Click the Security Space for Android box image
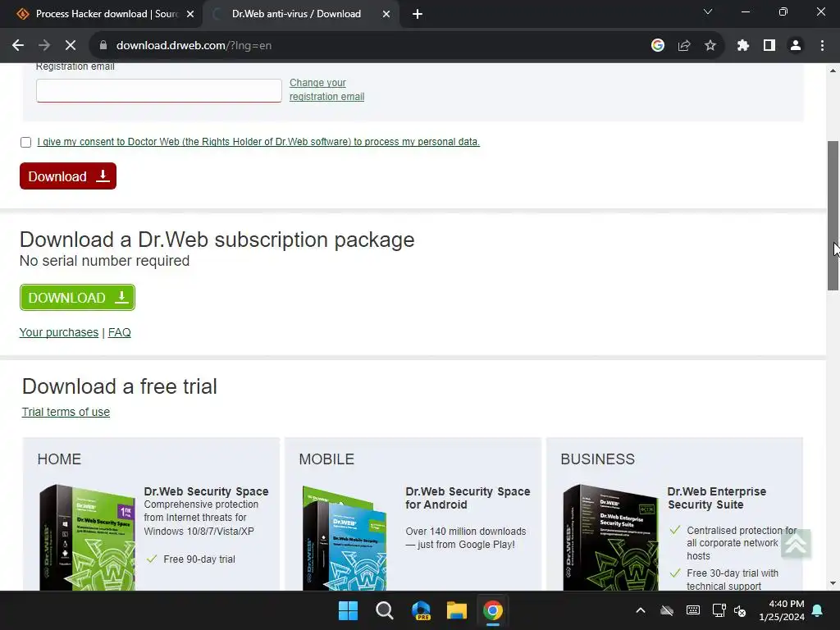 pos(345,538)
